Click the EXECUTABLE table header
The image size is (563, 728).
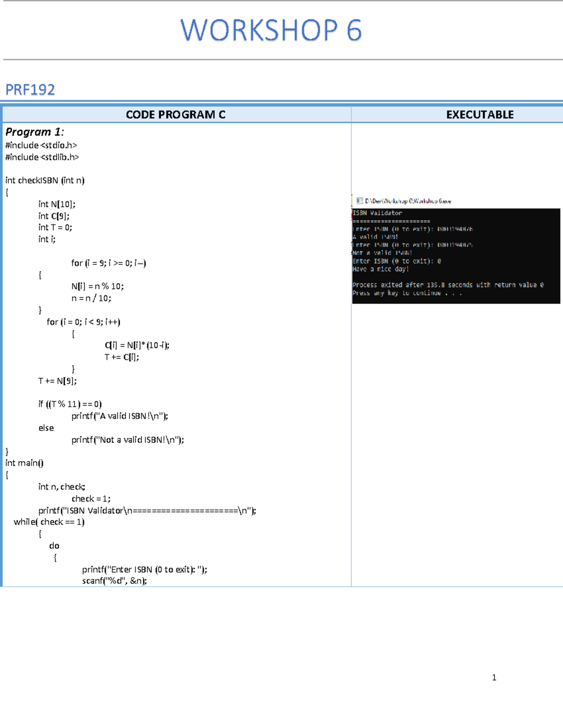tap(481, 114)
